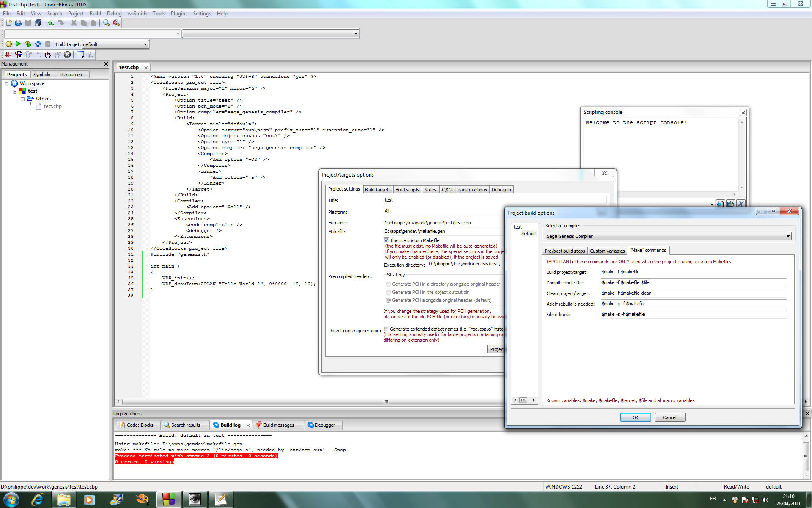The height and width of the screenshot is (508, 812).
Task: Click the New file toolbar icon
Action: pos(8,23)
